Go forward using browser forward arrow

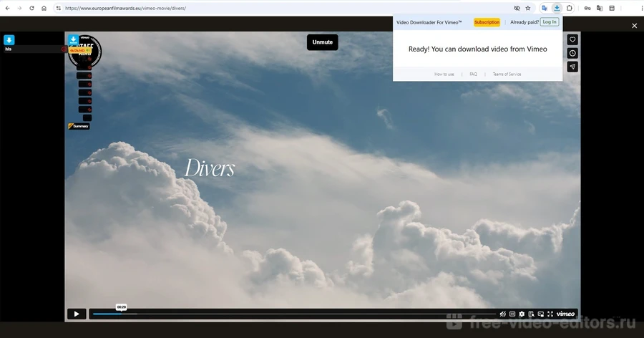19,8
